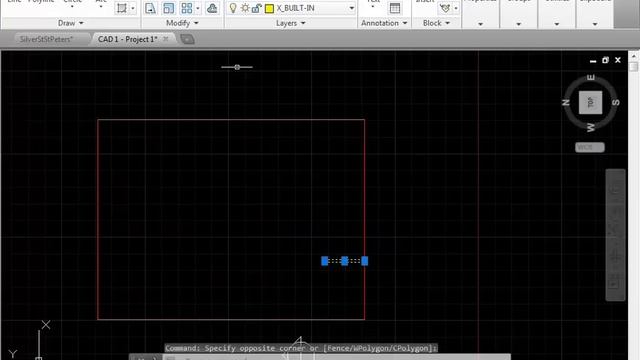Click the new drawing tab button
This screenshot has width=640, height=360.
187,39
